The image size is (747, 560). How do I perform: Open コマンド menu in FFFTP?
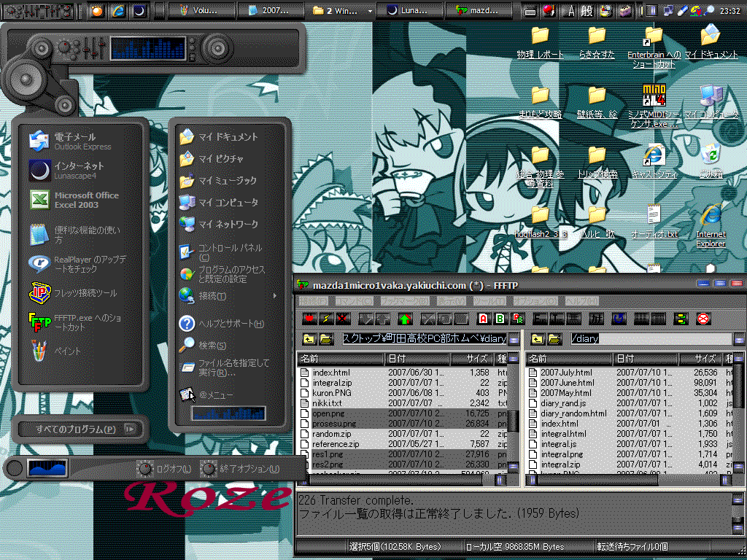click(354, 301)
